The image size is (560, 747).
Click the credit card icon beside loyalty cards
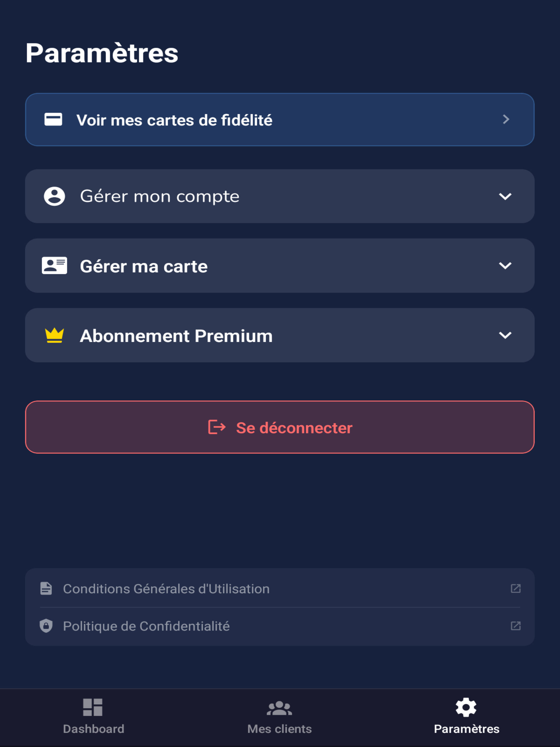(x=53, y=119)
